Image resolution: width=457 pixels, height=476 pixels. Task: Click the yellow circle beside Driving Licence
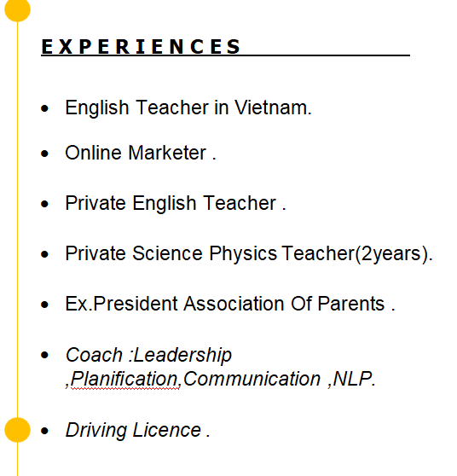pos(17,430)
